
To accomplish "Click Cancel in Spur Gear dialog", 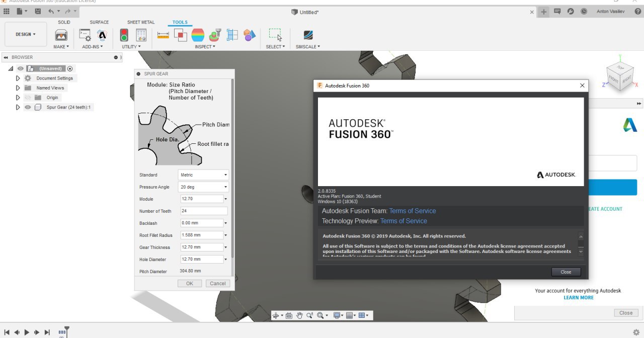I will (218, 284).
